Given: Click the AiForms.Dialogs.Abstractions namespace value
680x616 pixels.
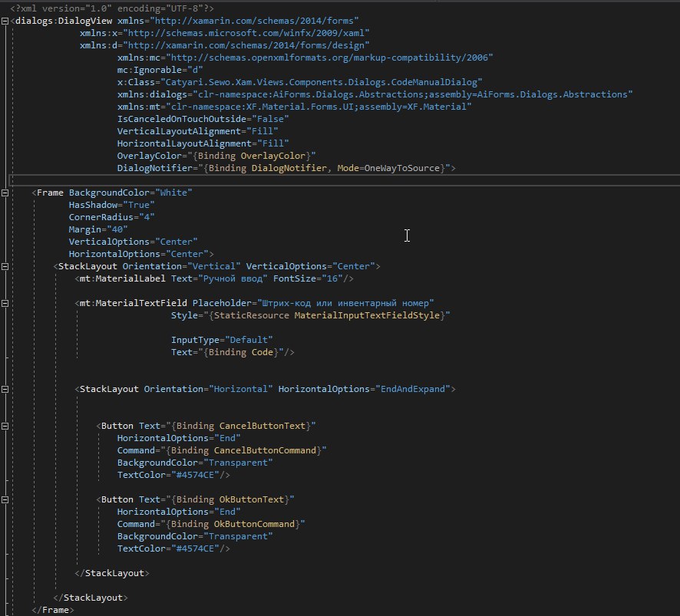Looking at the screenshot, I should (x=413, y=94).
